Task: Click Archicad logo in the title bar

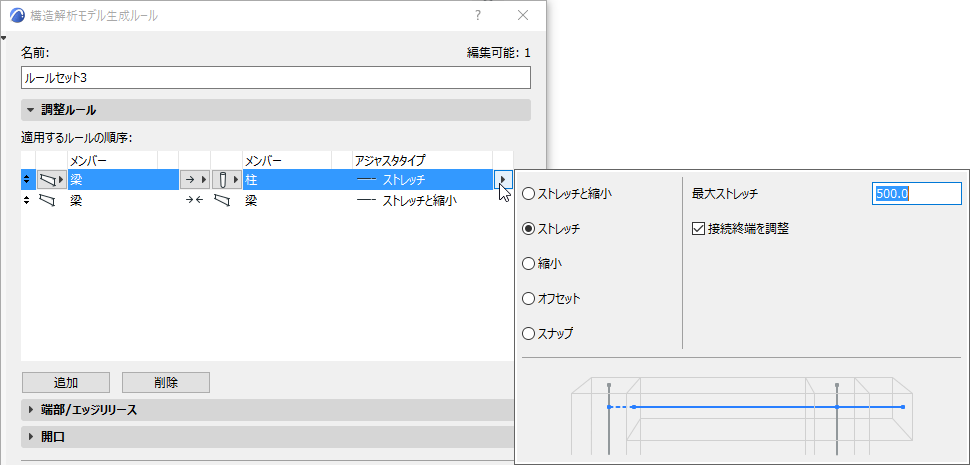Action: tap(19, 15)
